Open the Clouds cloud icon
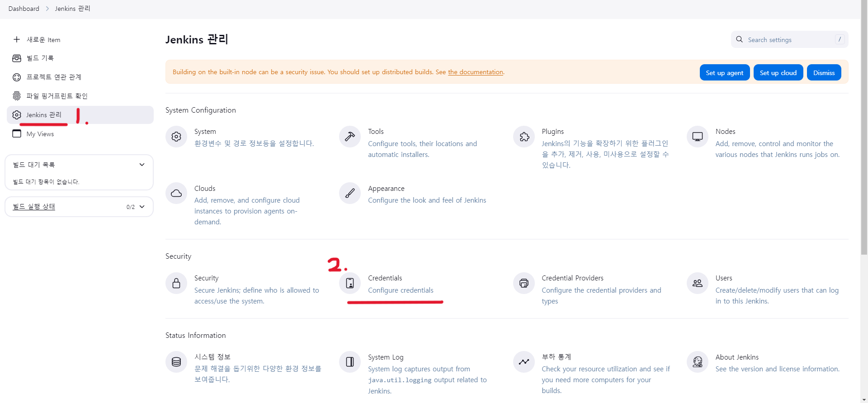The image size is (868, 403). 176,194
